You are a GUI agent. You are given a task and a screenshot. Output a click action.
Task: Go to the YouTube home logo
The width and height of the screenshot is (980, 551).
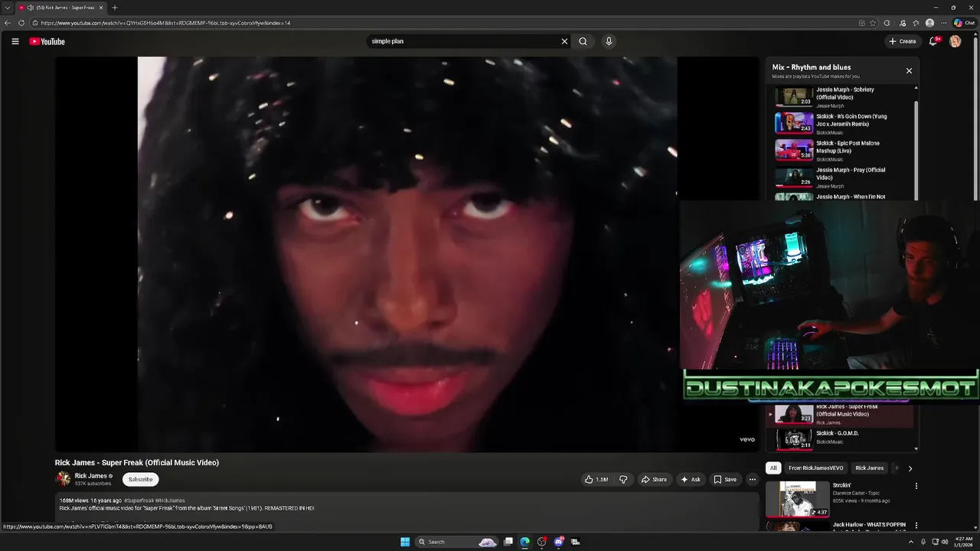coord(47,41)
